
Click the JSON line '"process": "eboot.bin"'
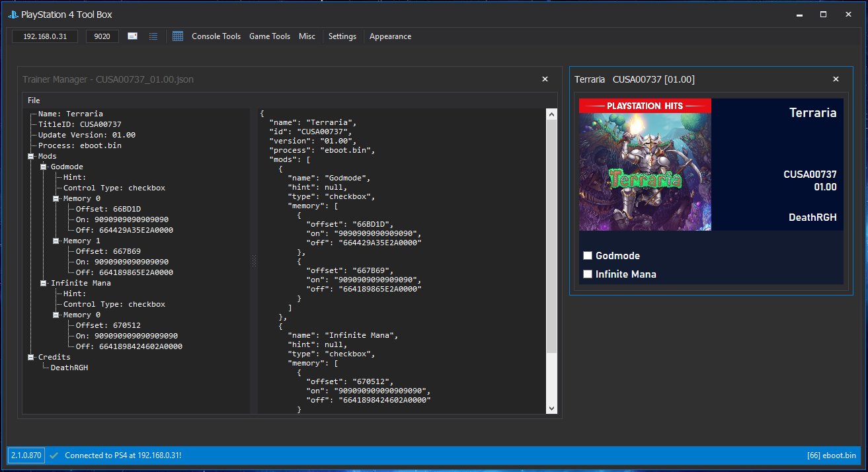(x=322, y=150)
